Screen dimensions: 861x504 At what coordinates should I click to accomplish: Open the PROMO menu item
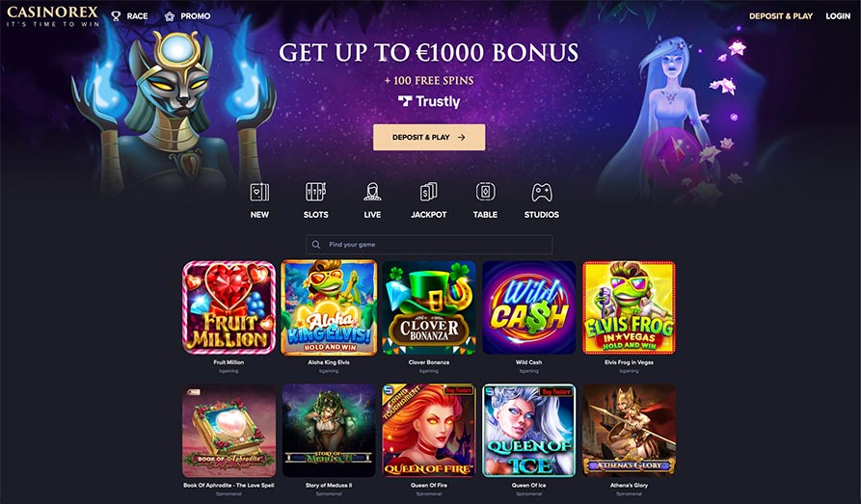coord(196,16)
